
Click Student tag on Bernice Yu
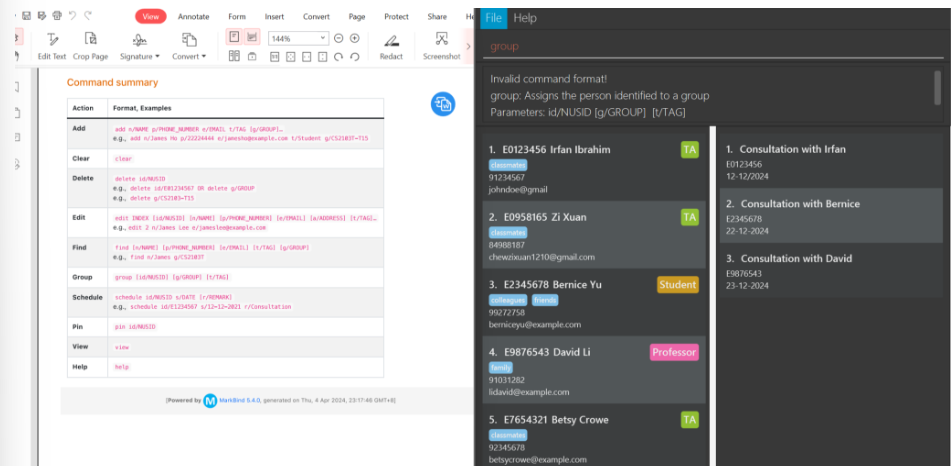(677, 285)
